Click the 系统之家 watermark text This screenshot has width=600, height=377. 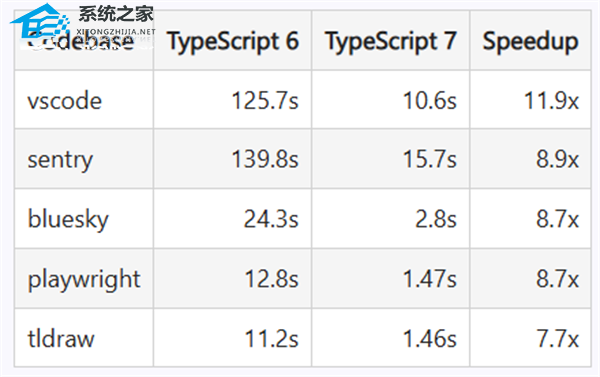coord(116,14)
